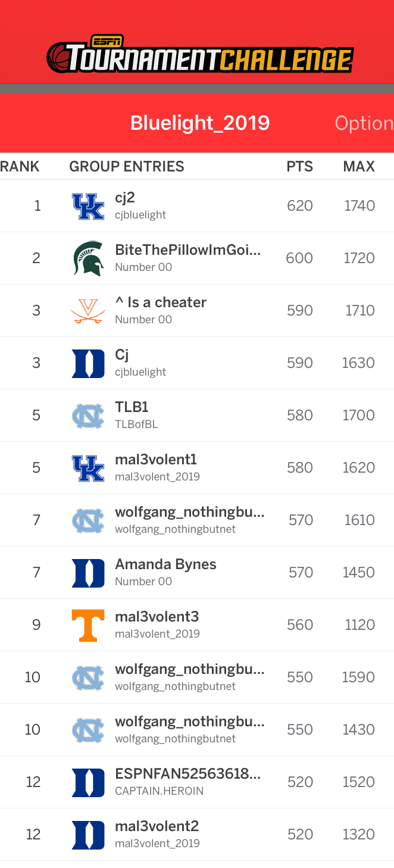Select the Bluelight_2019 group tab
The width and height of the screenshot is (394, 868).
pos(200,123)
